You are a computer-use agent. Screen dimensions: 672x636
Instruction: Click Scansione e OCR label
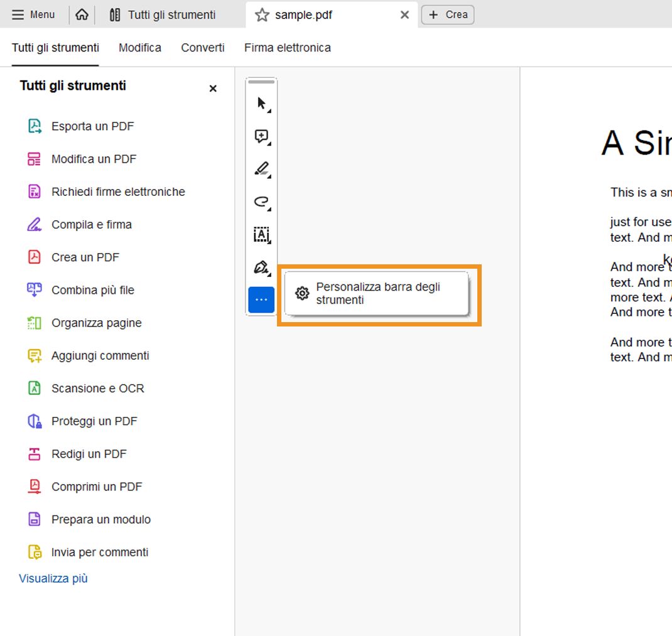coord(98,388)
